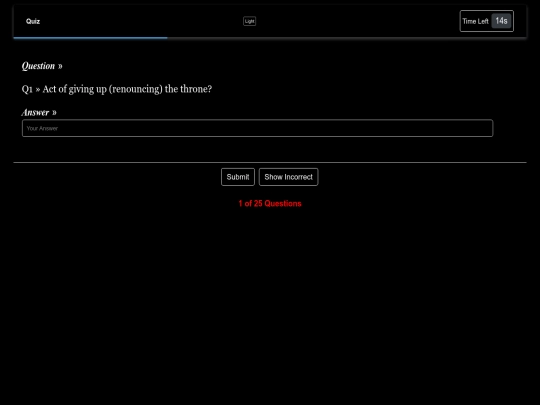Click the 'Question »' heading
This screenshot has height=405, width=540.
(x=42, y=66)
